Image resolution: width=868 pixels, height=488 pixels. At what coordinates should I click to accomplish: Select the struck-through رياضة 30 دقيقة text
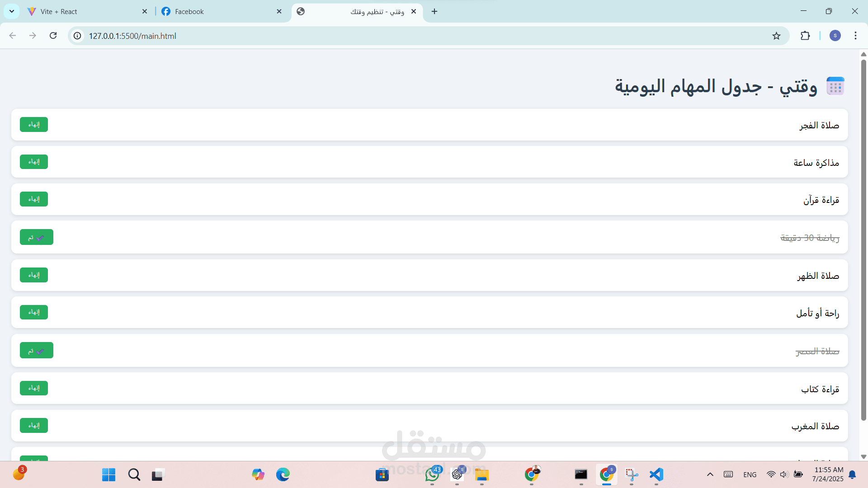pos(810,238)
